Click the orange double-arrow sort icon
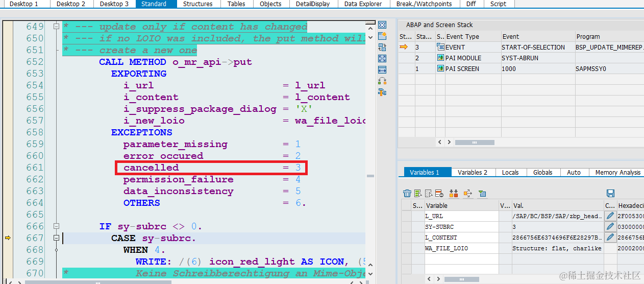The height and width of the screenshot is (284, 644). [454, 193]
